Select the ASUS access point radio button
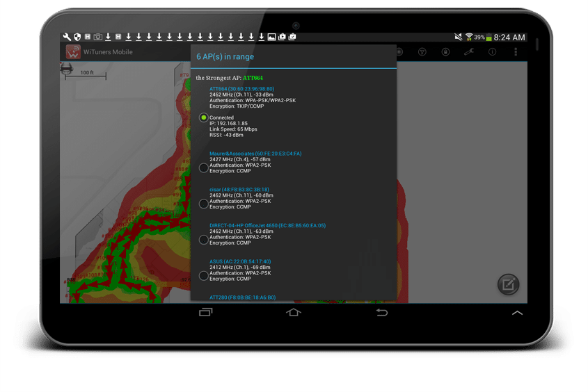This screenshot has width=588, height=392. (x=203, y=275)
